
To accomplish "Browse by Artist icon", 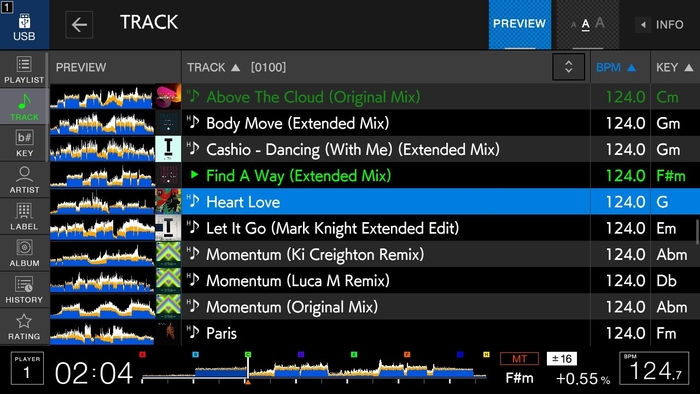I will point(24,180).
